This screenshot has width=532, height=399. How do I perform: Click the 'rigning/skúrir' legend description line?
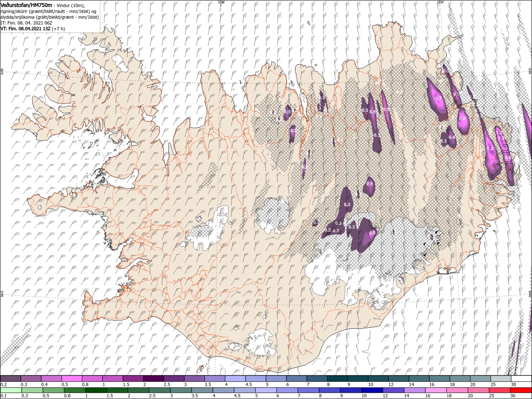coord(48,11)
